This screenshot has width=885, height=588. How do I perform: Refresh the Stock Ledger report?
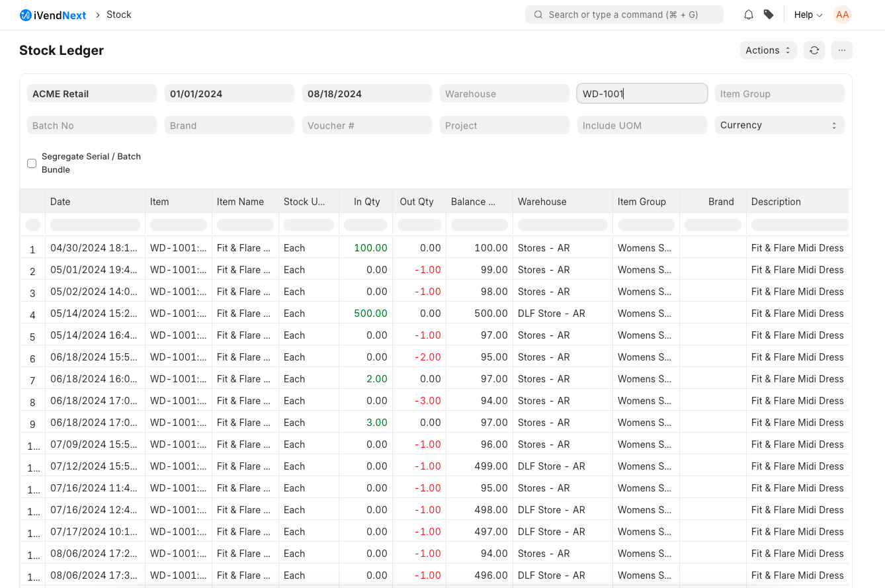pyautogui.click(x=814, y=50)
